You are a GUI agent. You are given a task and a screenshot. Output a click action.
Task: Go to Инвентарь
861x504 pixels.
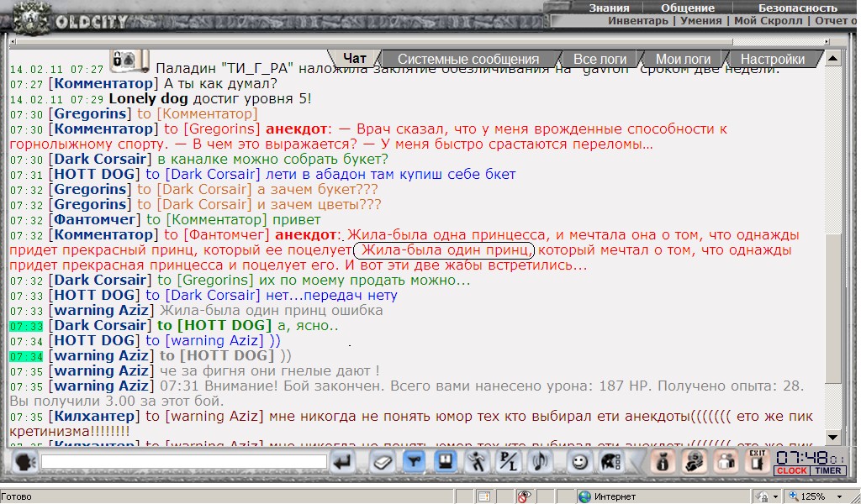(x=638, y=21)
